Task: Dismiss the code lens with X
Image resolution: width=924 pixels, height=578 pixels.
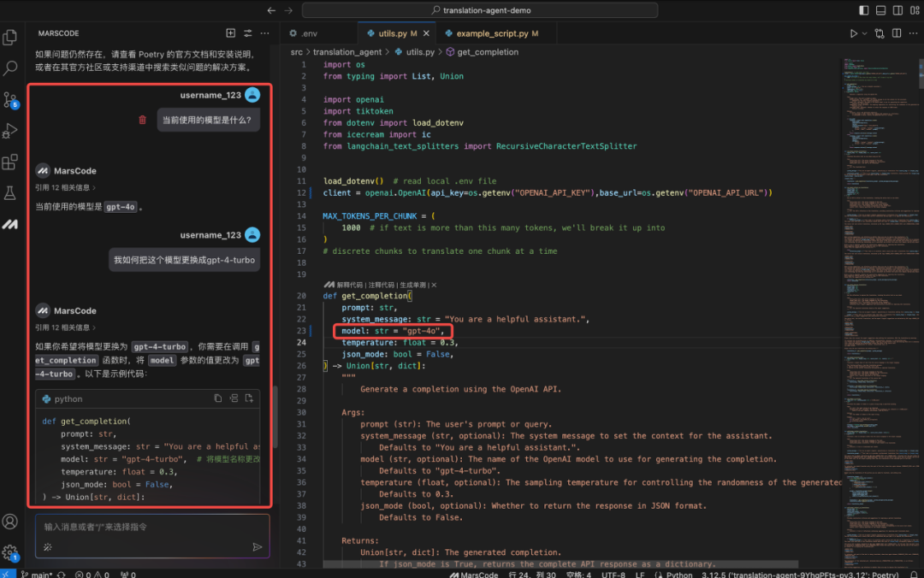Action: tap(434, 285)
